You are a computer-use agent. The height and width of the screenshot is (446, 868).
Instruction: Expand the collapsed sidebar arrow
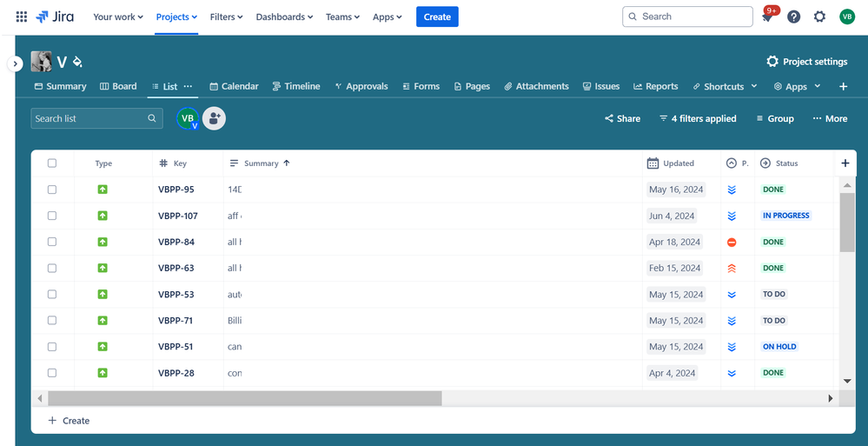[15, 63]
